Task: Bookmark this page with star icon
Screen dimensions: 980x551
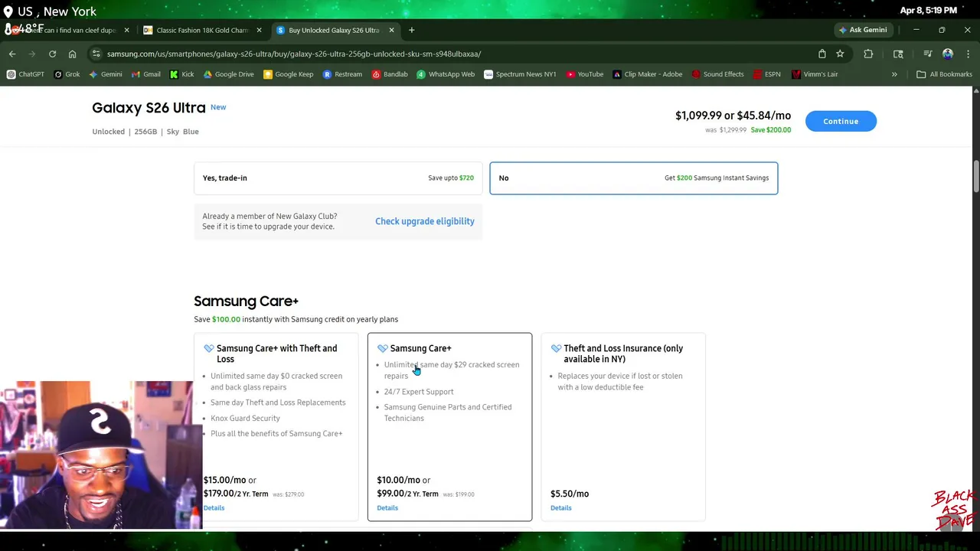Action: point(840,54)
